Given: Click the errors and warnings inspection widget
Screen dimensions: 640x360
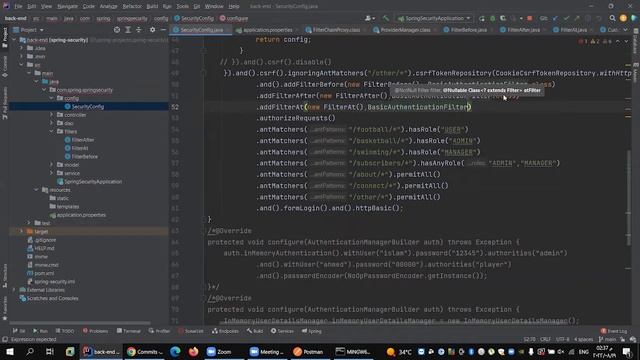Looking at the screenshot, I should click(x=596, y=41).
